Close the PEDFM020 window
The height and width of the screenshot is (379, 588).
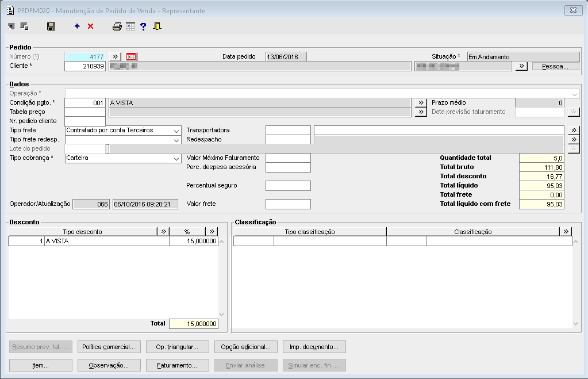point(574,10)
